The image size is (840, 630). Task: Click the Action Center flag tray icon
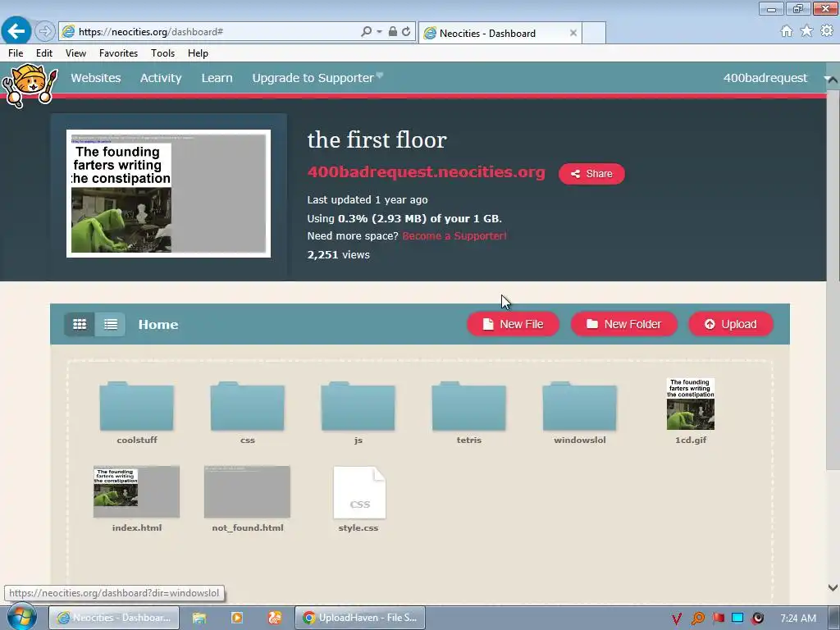coord(719,619)
